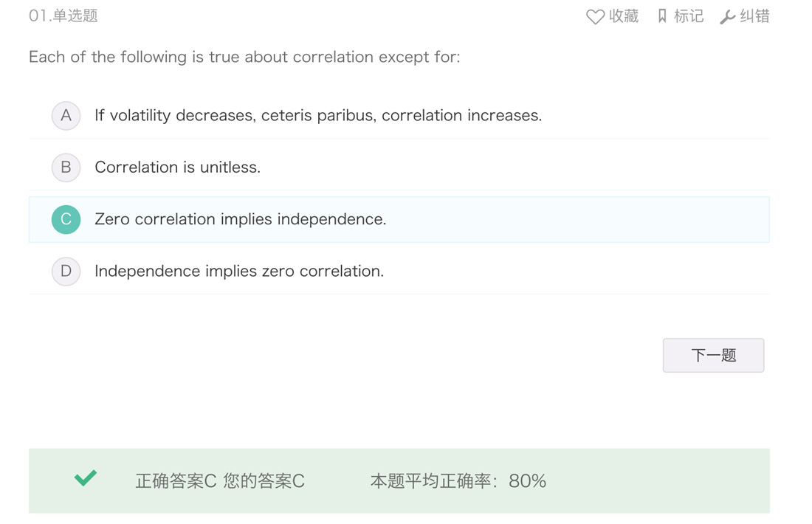Screen dimensions: 812x524
Task: Select option D radio circle
Action: point(66,272)
